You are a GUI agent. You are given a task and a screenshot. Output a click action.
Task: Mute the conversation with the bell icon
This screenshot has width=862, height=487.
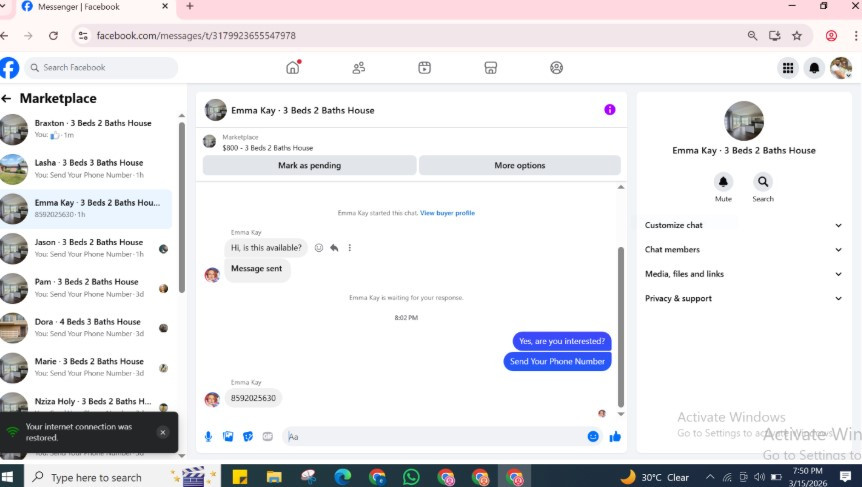[723, 181]
